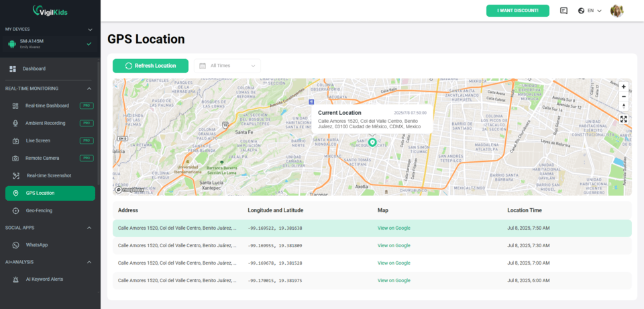The width and height of the screenshot is (644, 309).
Task: Click View on Google for 6:00 AM row
Action: click(x=394, y=281)
